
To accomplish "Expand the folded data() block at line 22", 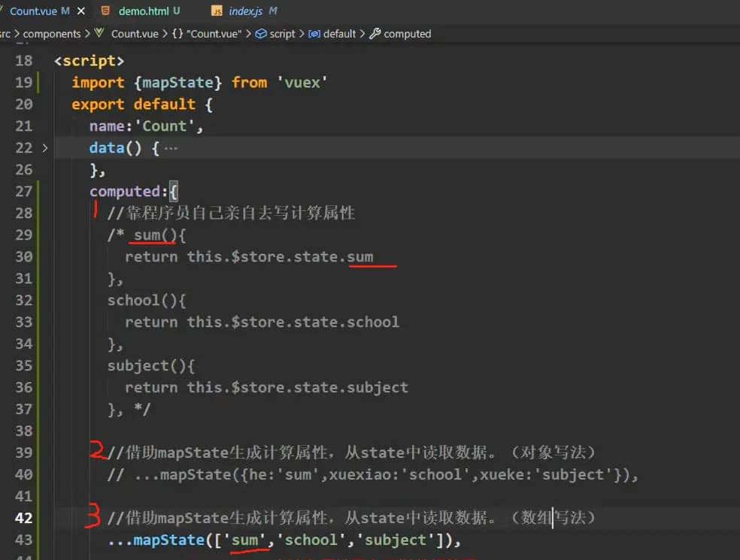I will point(44,148).
